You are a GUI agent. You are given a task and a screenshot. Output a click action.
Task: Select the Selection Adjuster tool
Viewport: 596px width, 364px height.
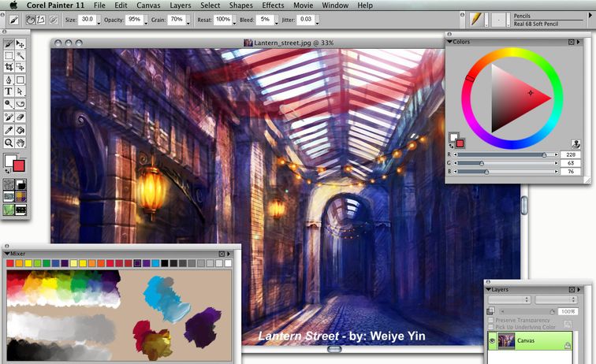pyautogui.click(x=20, y=67)
